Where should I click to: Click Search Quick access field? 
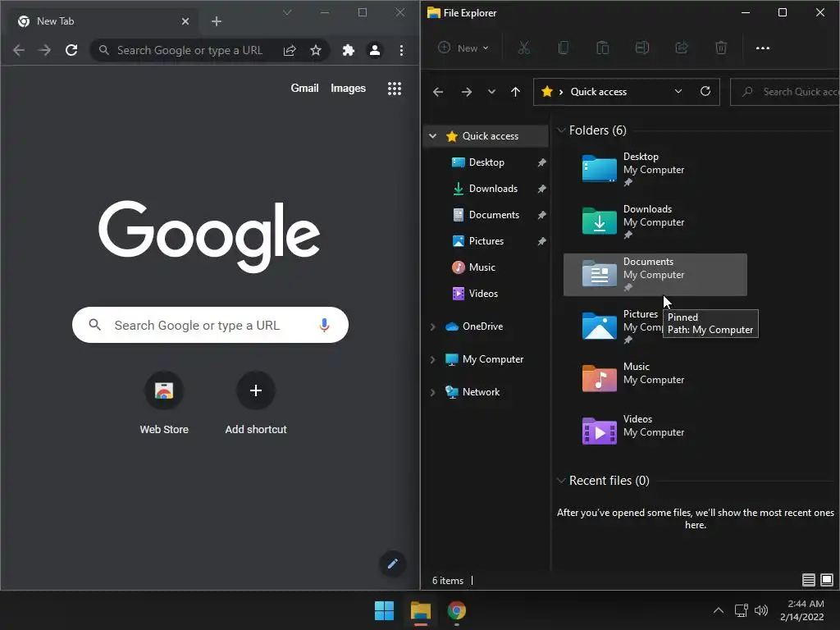(785, 92)
